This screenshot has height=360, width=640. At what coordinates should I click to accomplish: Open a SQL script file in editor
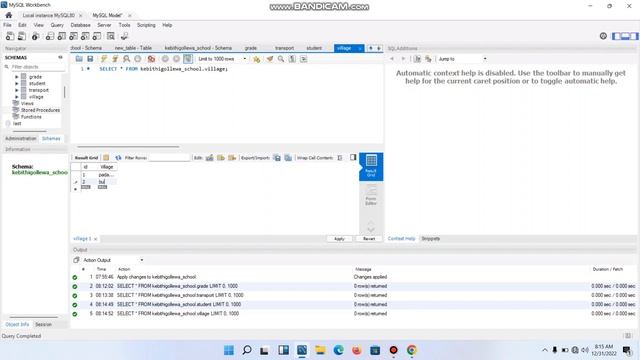coord(79,59)
